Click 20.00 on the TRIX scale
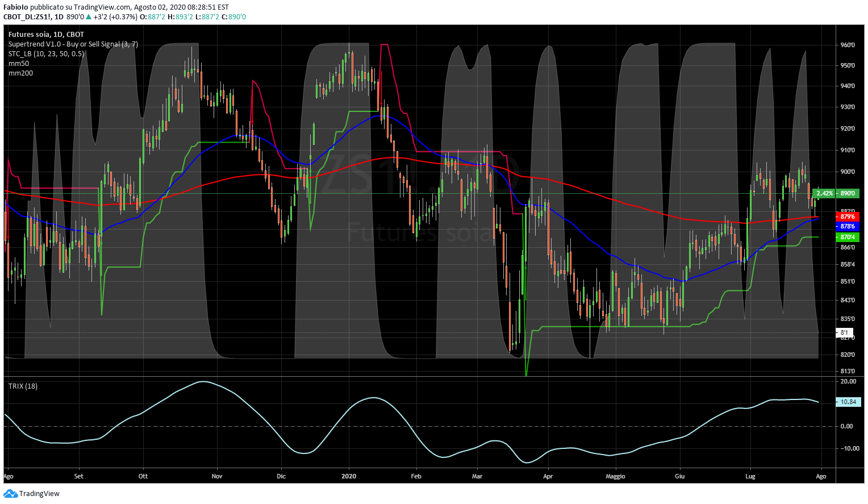This screenshot has width=868, height=504. 848,381
